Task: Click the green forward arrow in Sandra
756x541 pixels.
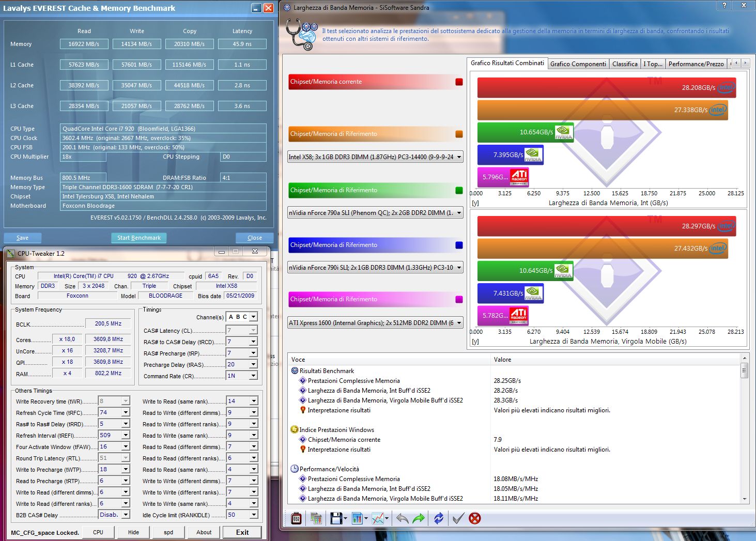Action: (419, 518)
